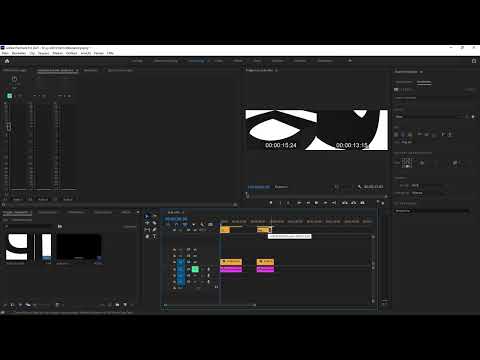Click the Export Frame camera icon
The image size is (480, 360).
(362, 203)
